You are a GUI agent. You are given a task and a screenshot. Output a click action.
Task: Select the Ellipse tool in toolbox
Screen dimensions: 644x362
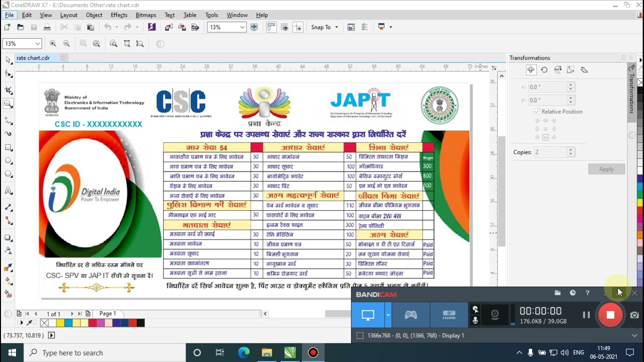pos(8,161)
